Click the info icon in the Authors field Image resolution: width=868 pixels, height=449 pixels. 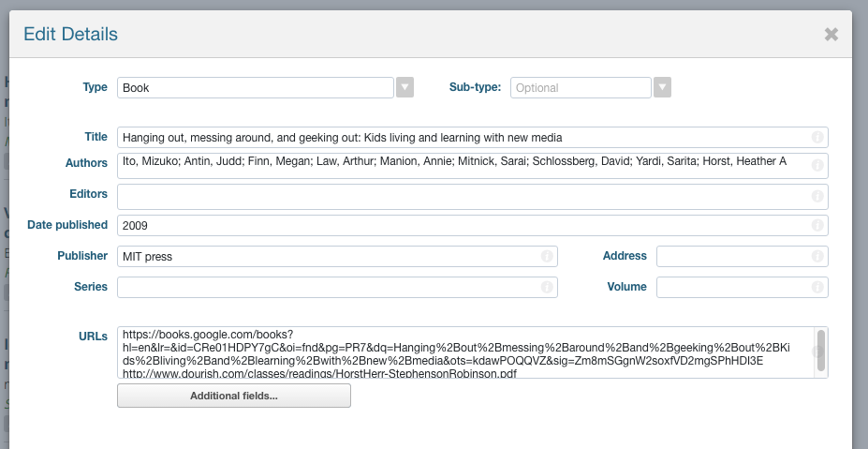point(817,166)
